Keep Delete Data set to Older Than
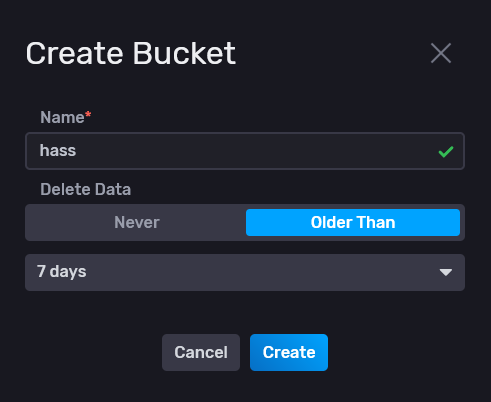The width and height of the screenshot is (491, 402). 353,222
